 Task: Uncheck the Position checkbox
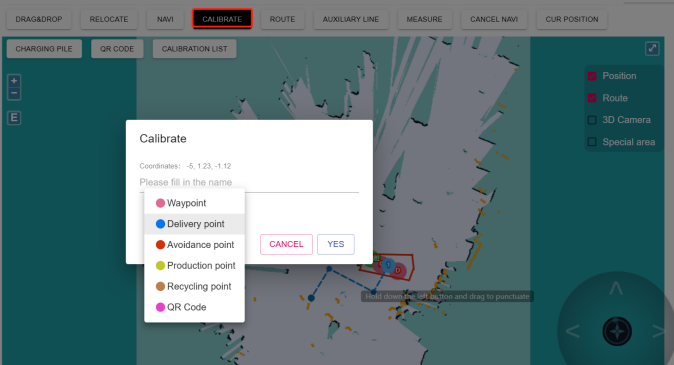pos(592,76)
